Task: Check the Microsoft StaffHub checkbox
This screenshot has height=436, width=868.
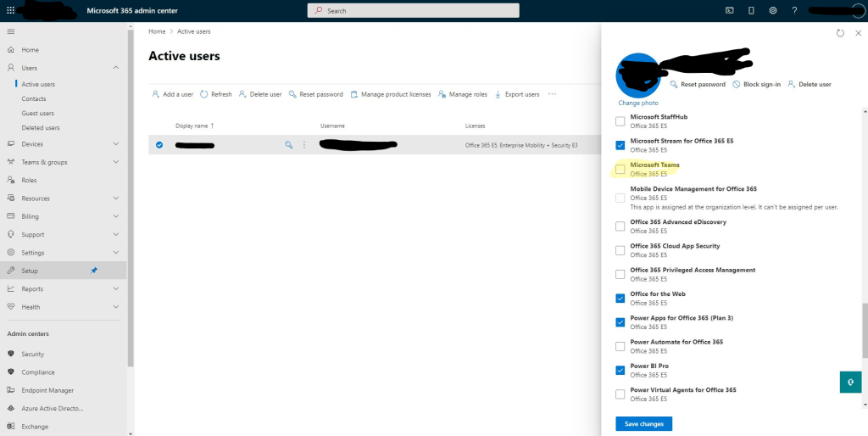Action: (620, 121)
